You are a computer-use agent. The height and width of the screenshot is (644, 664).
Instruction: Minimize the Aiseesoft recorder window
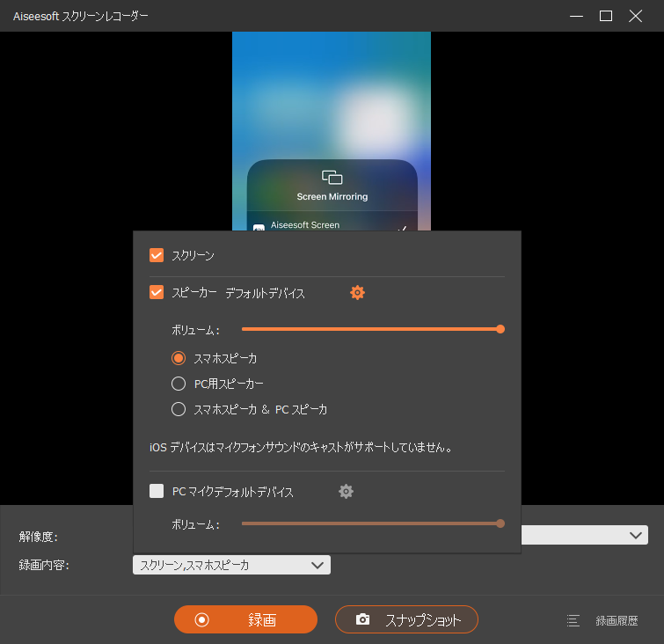pyautogui.click(x=576, y=16)
